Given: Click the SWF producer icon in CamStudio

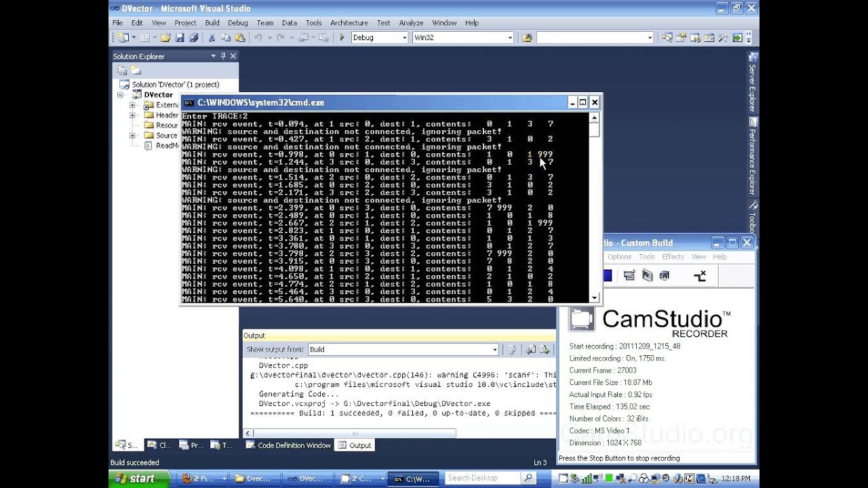Looking at the screenshot, I should point(665,275).
